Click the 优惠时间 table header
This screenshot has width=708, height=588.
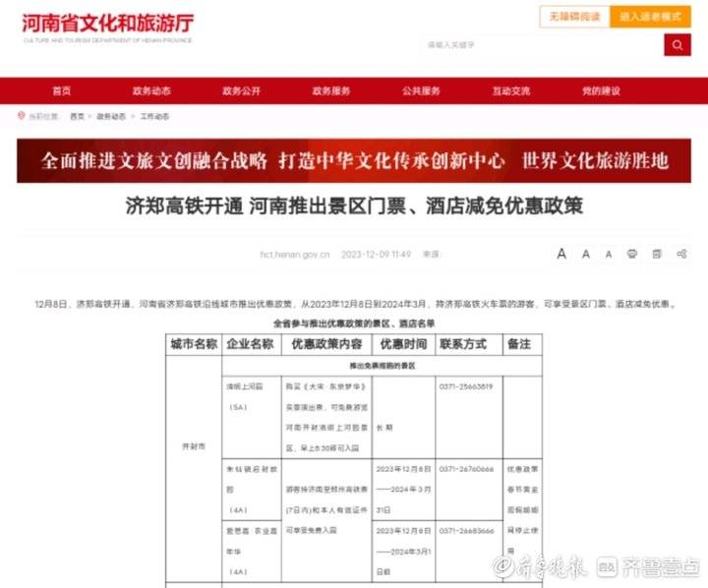click(403, 344)
